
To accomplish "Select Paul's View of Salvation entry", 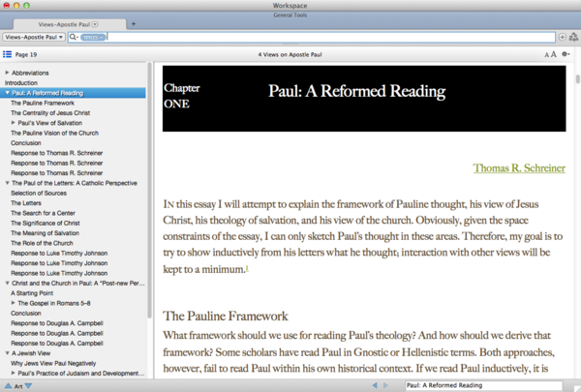I will (x=50, y=123).
